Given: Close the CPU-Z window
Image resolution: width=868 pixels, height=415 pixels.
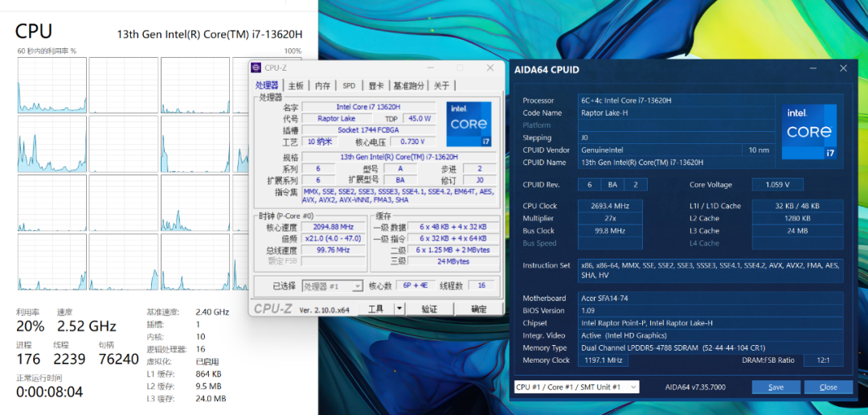Looking at the screenshot, I should 490,68.
